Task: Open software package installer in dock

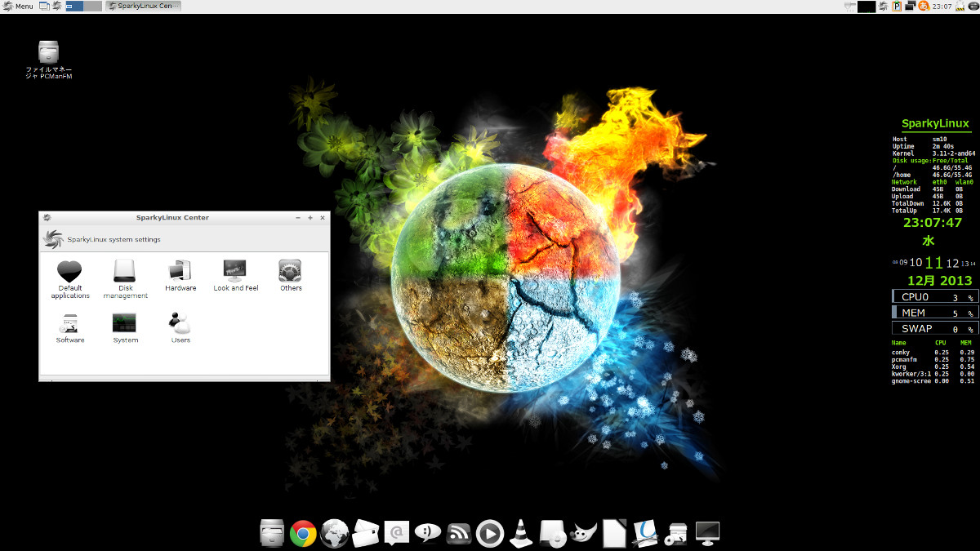Action: click(676, 533)
